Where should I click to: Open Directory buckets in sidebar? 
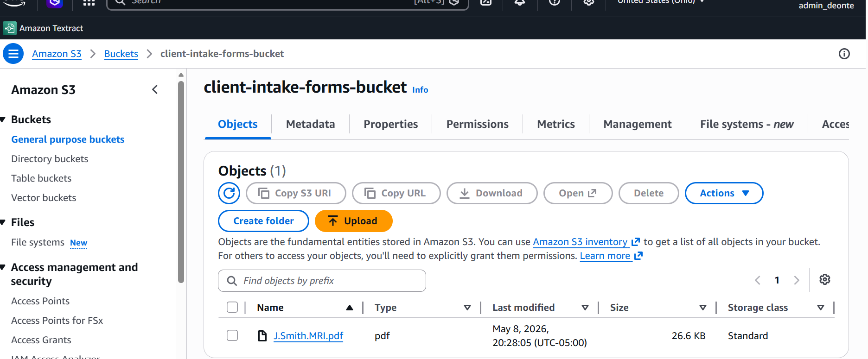coord(50,159)
